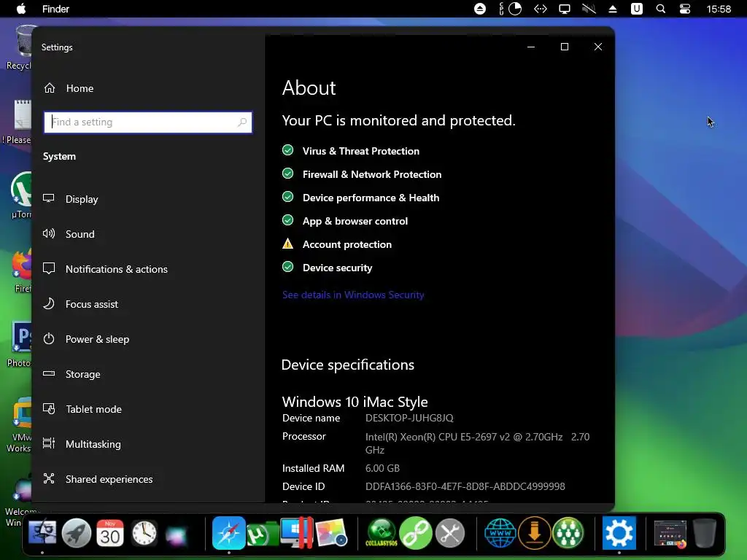Click Virus & Threat Protection text
This screenshot has height=560, width=747.
click(x=361, y=151)
